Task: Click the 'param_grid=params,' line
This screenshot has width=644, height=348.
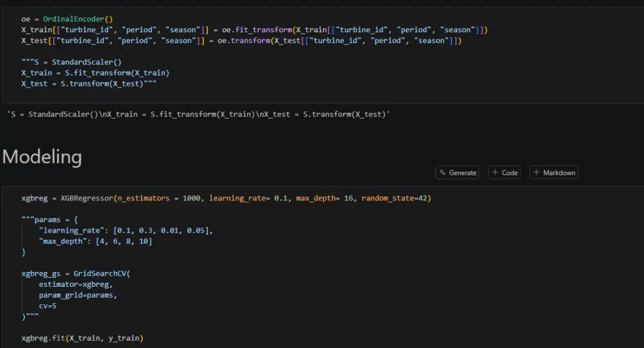Action: (x=78, y=295)
